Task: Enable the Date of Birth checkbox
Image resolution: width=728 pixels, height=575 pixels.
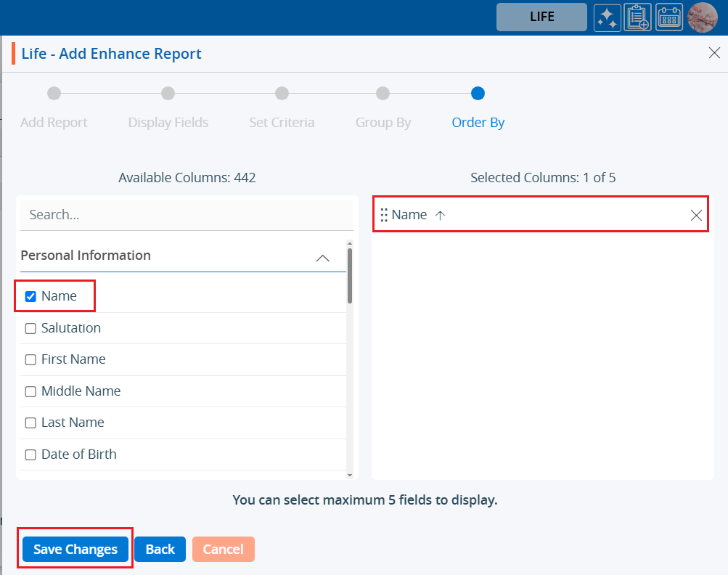Action: click(x=30, y=454)
